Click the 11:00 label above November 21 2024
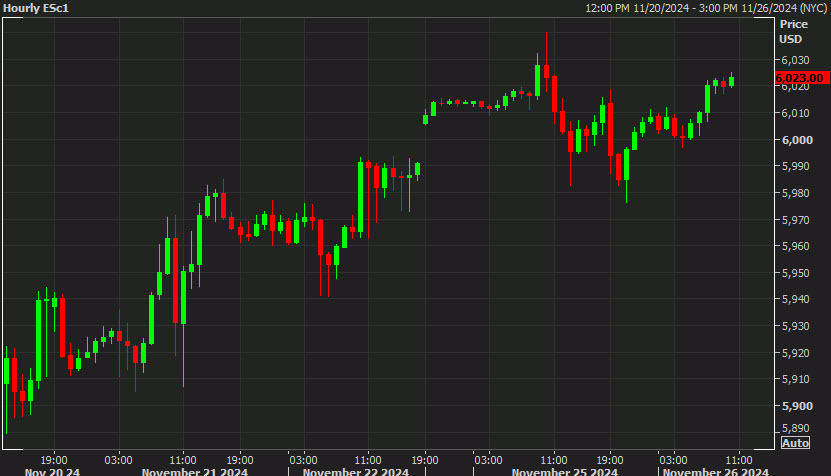This screenshot has width=831, height=476. (182, 460)
